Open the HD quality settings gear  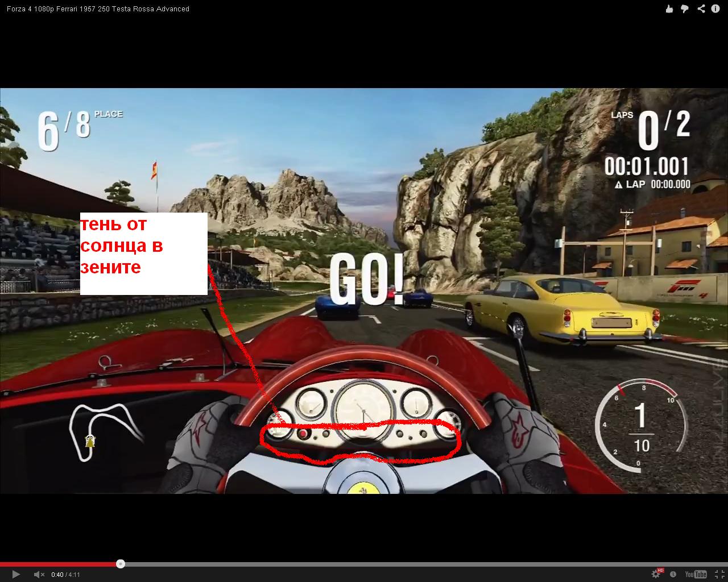tap(656, 574)
